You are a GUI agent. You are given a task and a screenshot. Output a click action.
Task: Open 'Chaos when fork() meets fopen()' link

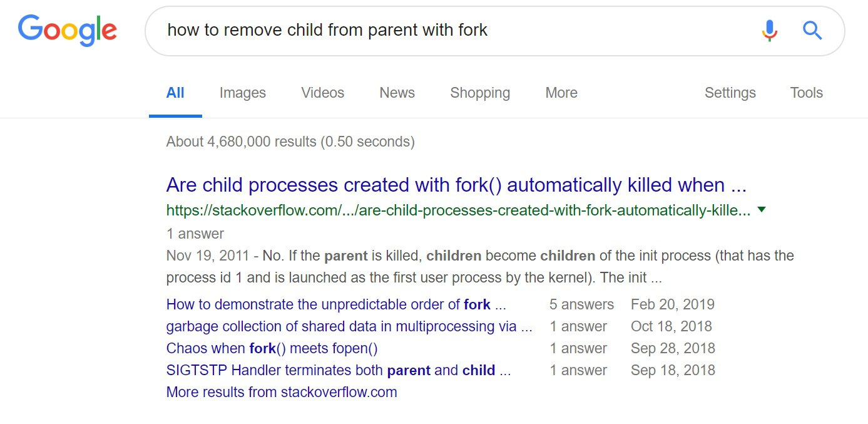272,349
